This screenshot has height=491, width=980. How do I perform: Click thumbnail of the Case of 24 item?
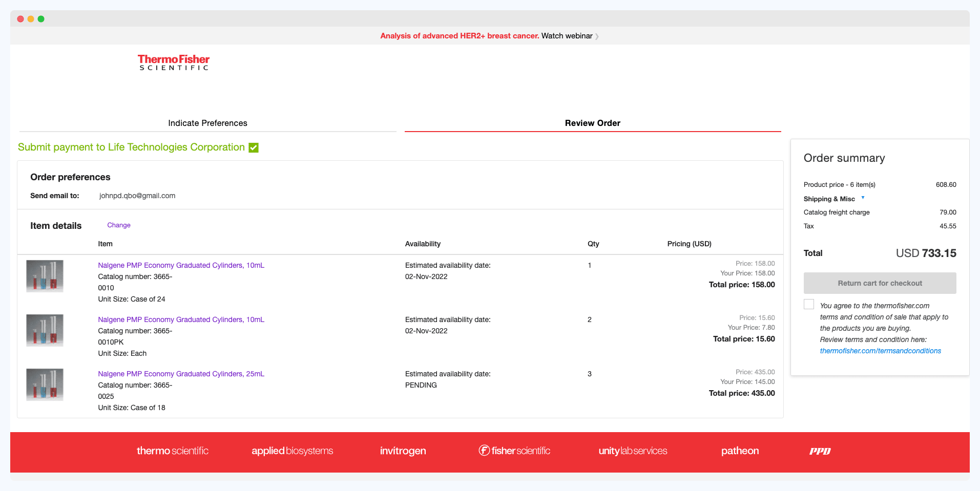pyautogui.click(x=45, y=276)
